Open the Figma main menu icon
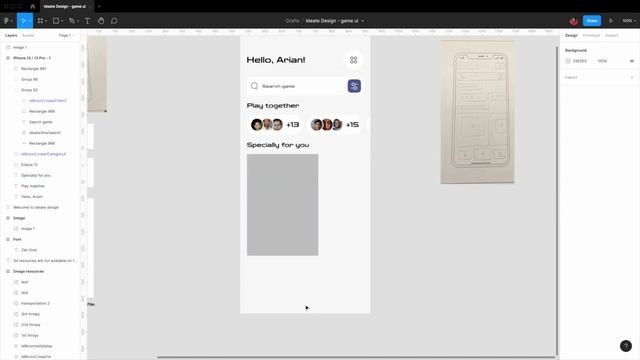 pyautogui.click(x=7, y=20)
